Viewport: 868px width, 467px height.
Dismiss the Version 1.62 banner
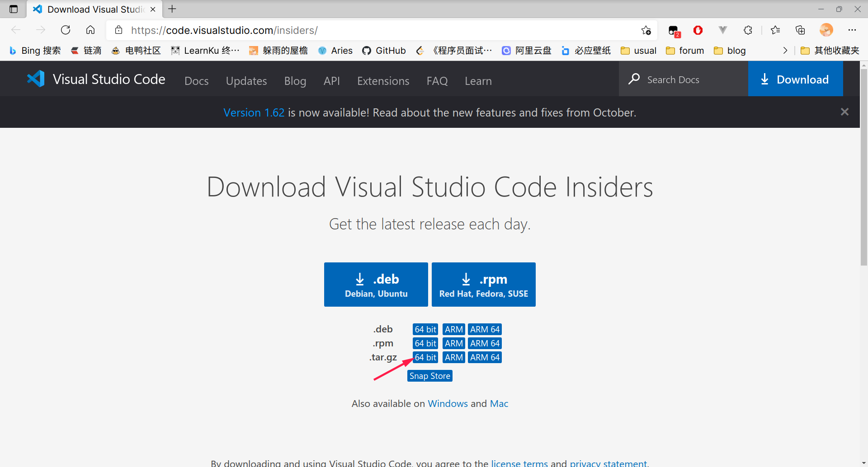(844, 112)
